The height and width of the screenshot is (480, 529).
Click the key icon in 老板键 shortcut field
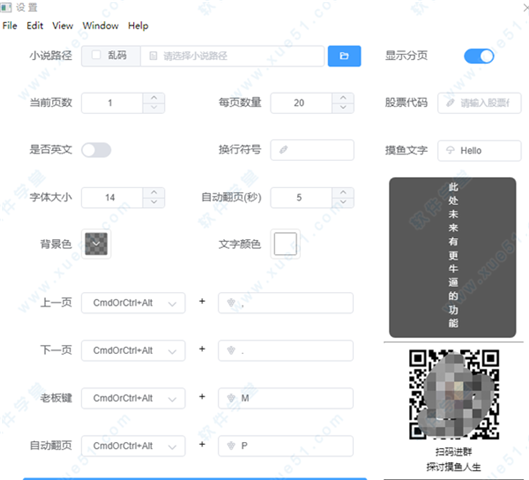point(231,398)
